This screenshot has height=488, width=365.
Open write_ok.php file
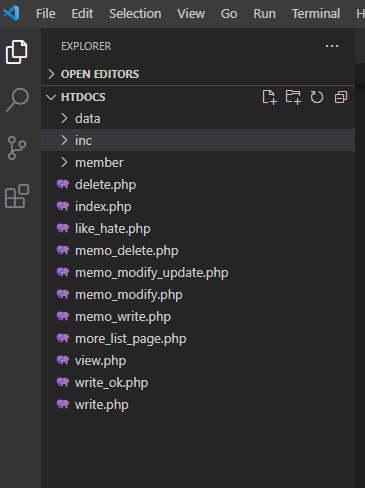click(112, 383)
